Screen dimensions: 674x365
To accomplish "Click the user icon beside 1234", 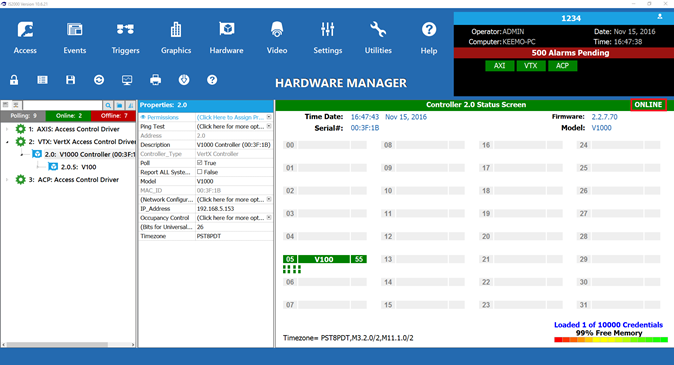I will [660, 17].
